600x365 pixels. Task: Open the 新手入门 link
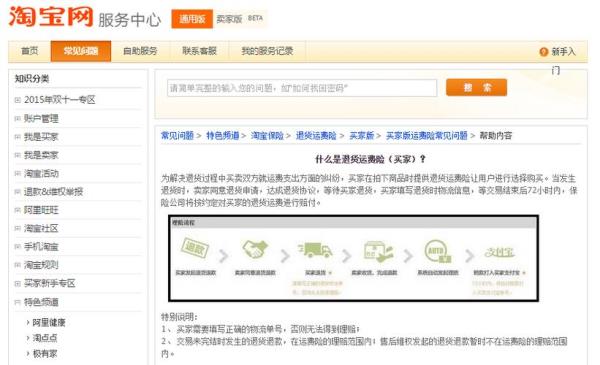pyautogui.click(x=563, y=52)
